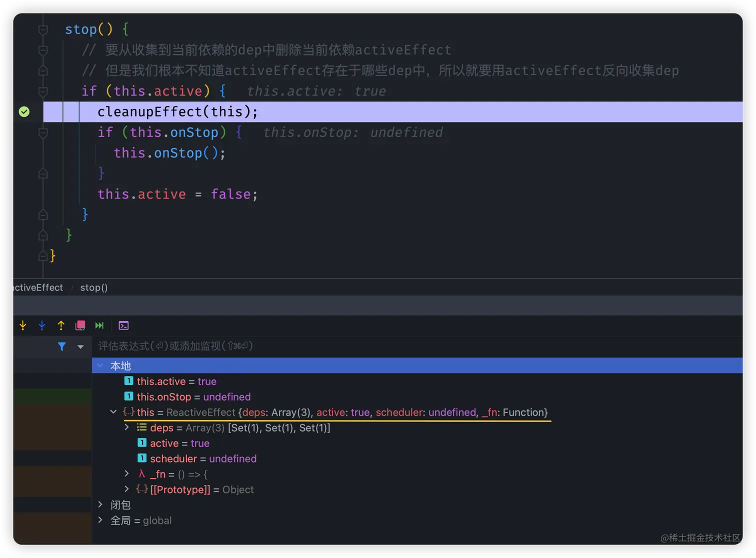
Task: Click the this.active = true variable entry
Action: pyautogui.click(x=176, y=381)
